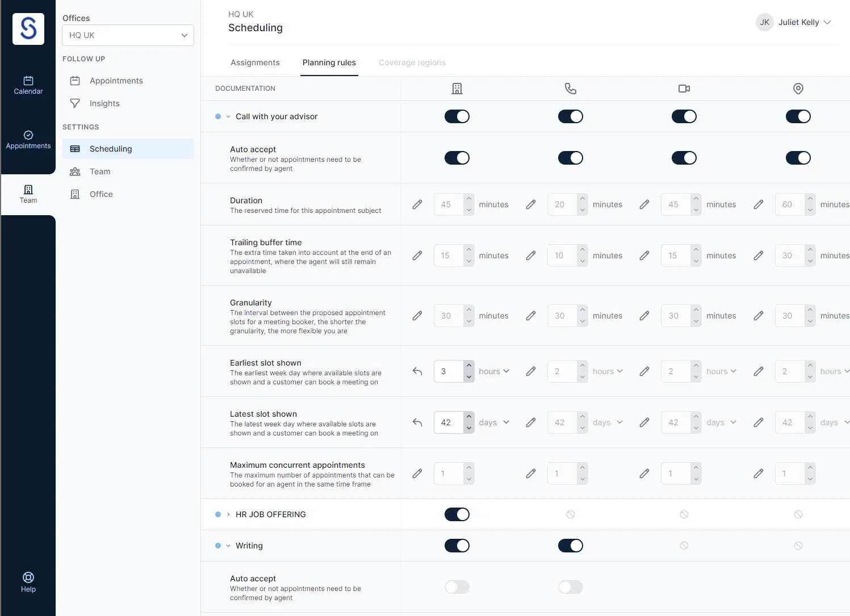The image size is (850, 616).
Task: Reset office Latest slot shown value
Action: pos(417,422)
